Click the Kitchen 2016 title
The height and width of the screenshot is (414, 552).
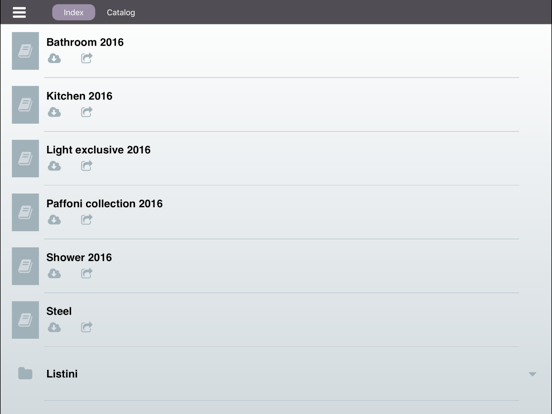pos(79,96)
